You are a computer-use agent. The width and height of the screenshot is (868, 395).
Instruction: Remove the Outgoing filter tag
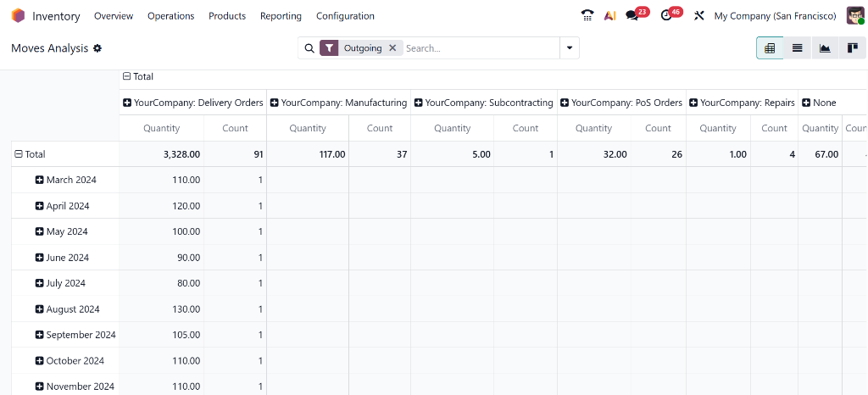point(392,48)
